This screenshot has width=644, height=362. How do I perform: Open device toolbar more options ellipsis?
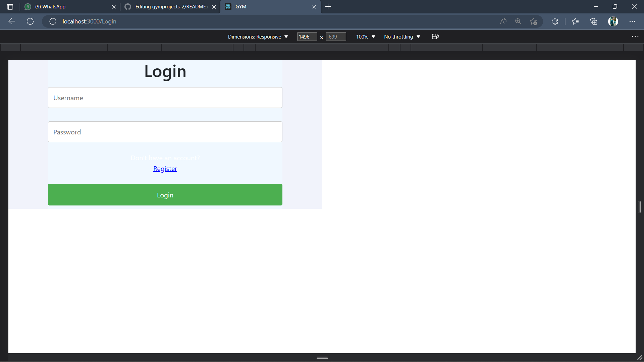click(635, 37)
